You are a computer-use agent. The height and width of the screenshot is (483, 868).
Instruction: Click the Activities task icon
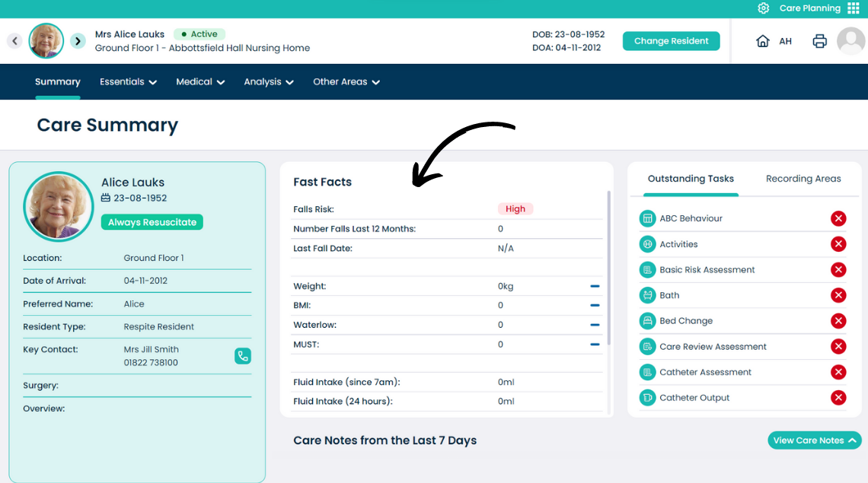coord(647,244)
